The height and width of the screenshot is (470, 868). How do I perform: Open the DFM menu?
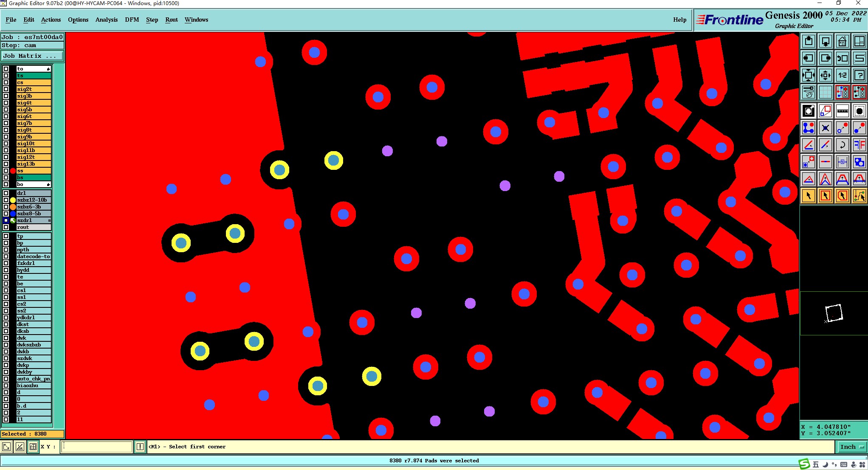point(132,20)
